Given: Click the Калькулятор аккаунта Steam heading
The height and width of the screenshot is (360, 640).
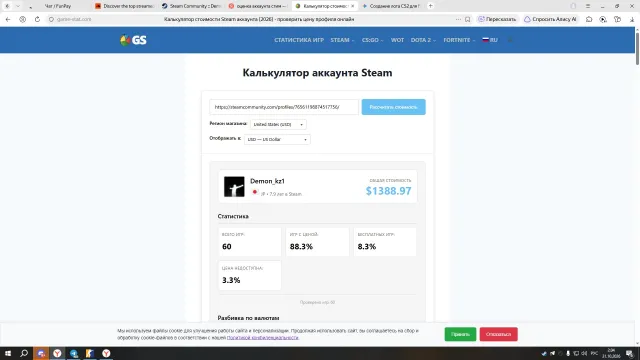Looking at the screenshot, I should point(317,73).
